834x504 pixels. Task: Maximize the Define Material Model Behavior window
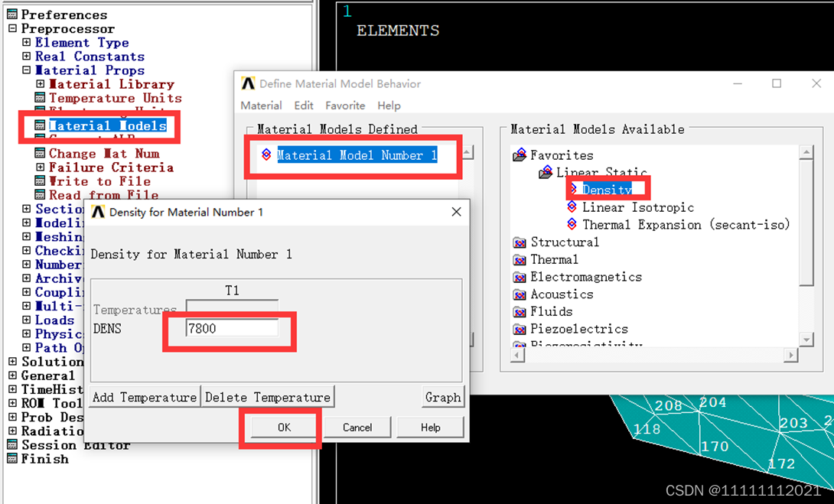tap(777, 83)
